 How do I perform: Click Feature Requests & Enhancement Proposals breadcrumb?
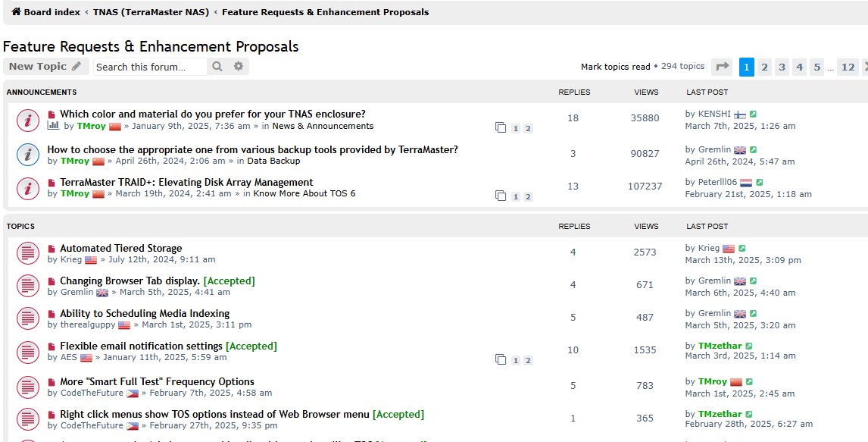(x=326, y=11)
